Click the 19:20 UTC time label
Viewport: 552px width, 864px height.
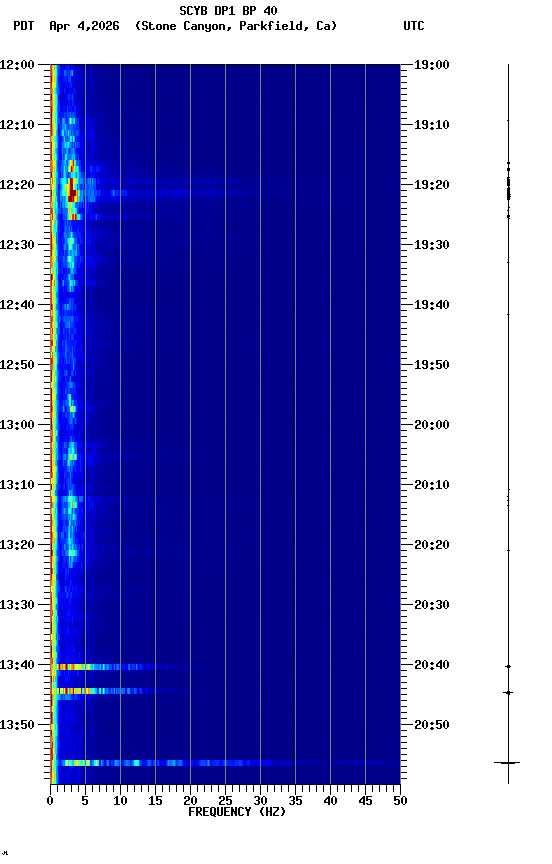click(432, 185)
